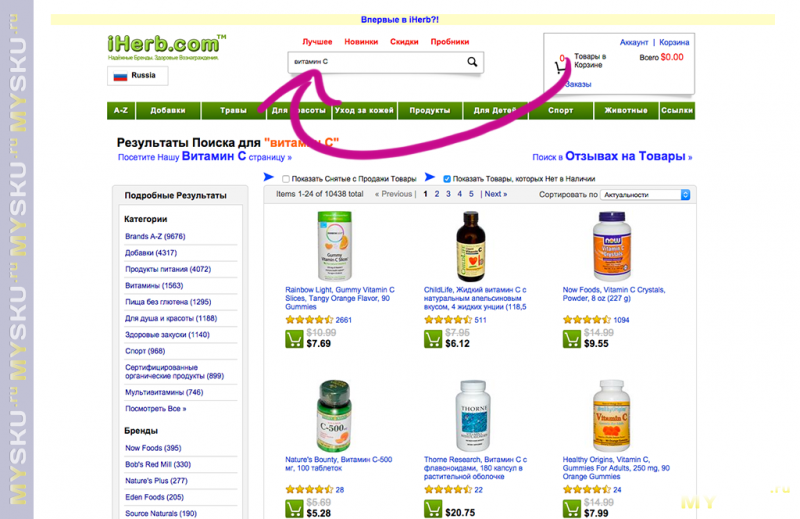Click the search magnifier icon
800x519 pixels.
click(472, 62)
